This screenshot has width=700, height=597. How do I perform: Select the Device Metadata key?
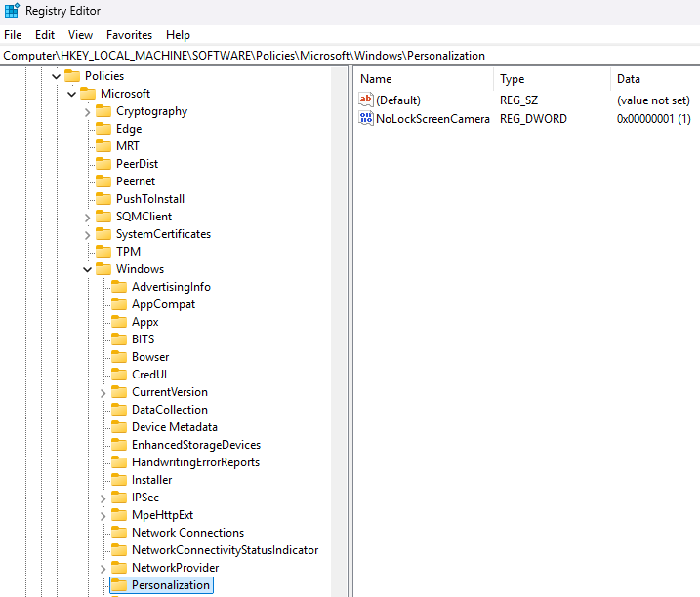(175, 427)
